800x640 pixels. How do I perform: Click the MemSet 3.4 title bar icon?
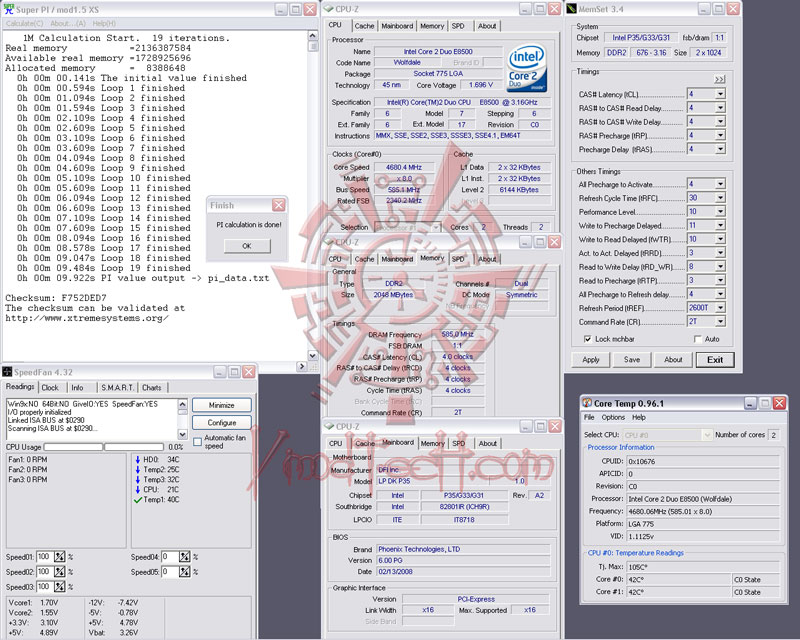tap(571, 9)
